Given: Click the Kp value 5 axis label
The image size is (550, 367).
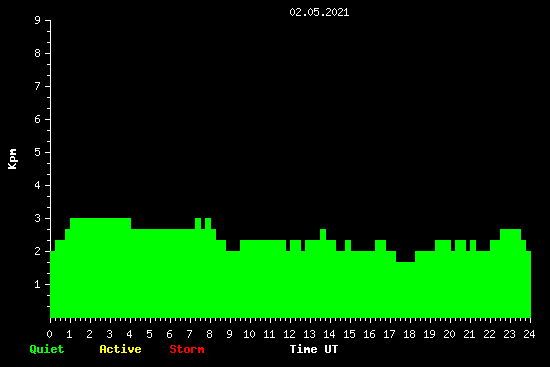Looking at the screenshot, I should (x=38, y=152).
